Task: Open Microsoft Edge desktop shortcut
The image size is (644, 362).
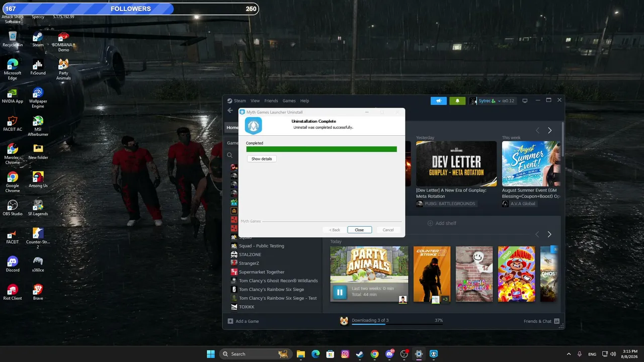Action: tap(13, 70)
